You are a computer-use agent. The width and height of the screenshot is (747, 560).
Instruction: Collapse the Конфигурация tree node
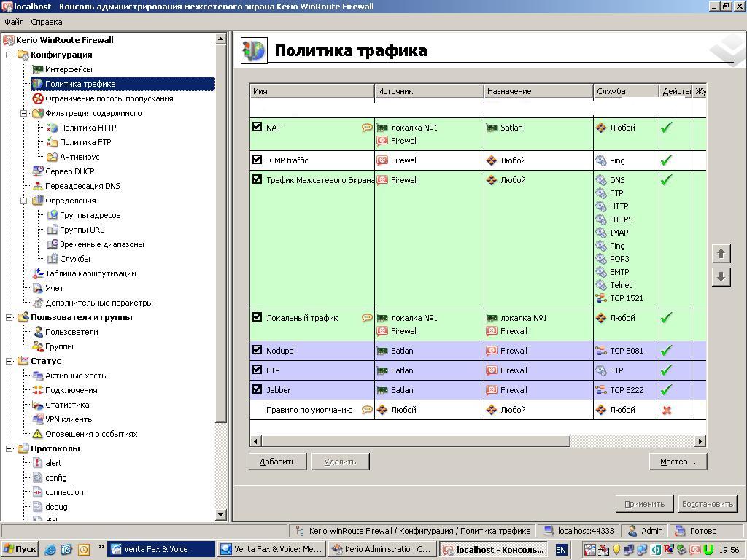point(9,55)
